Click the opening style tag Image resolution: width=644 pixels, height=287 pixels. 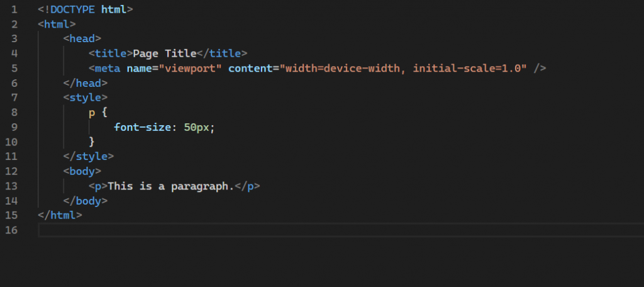click(x=86, y=98)
